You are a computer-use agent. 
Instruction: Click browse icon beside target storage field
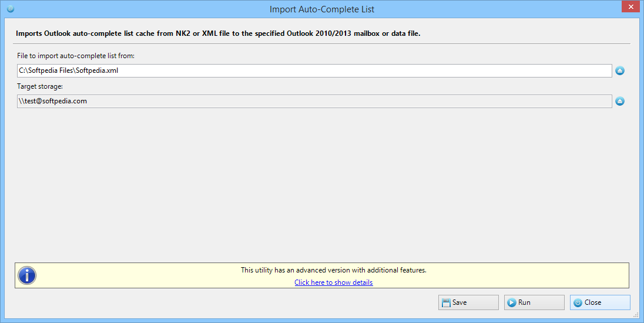point(620,101)
